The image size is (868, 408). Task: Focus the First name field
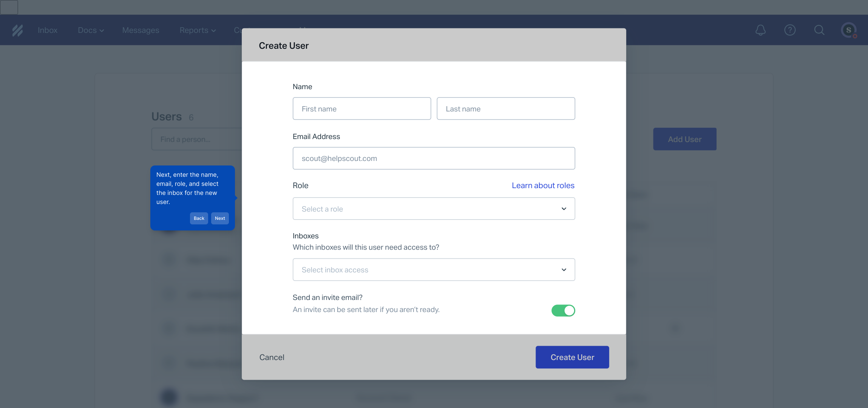(x=361, y=109)
